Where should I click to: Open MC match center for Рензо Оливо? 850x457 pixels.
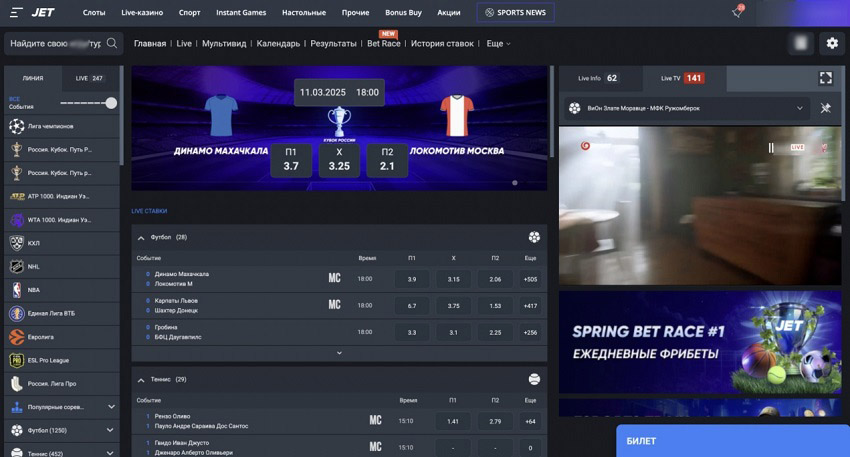tap(375, 420)
